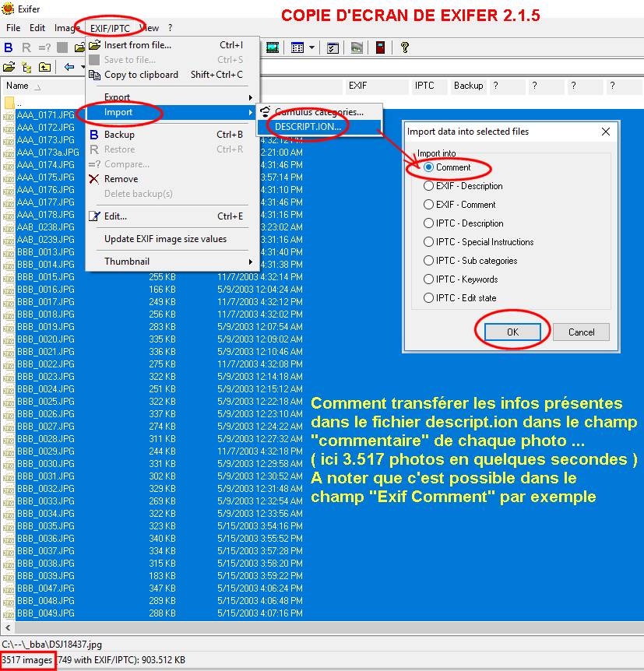Click the Exifer app icon in the title bar
Screen dimensions: 644x671
tap(8, 9)
